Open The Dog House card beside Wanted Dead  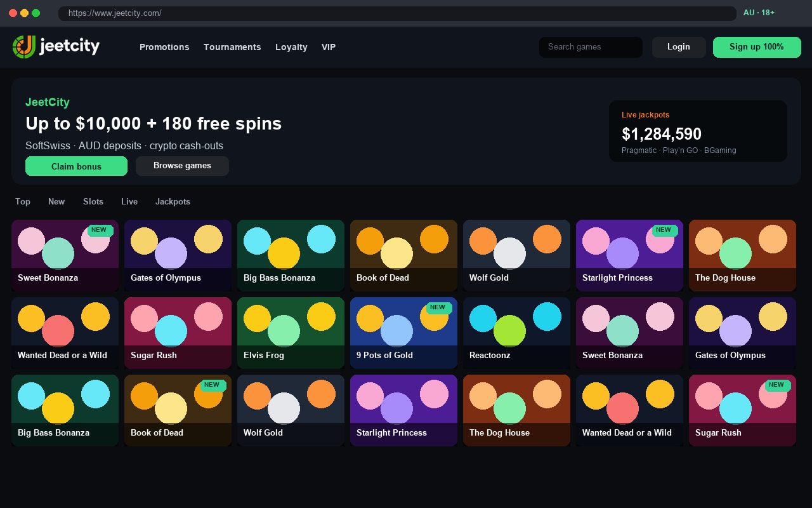[516, 410]
